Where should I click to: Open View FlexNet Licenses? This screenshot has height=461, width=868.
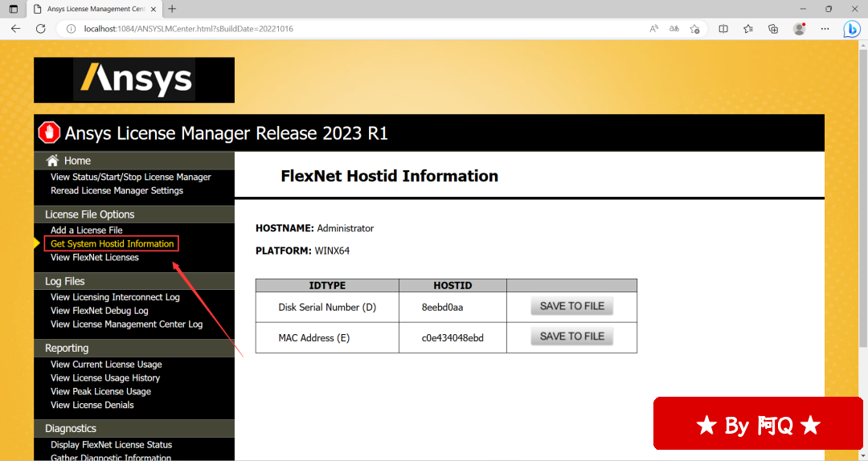95,257
